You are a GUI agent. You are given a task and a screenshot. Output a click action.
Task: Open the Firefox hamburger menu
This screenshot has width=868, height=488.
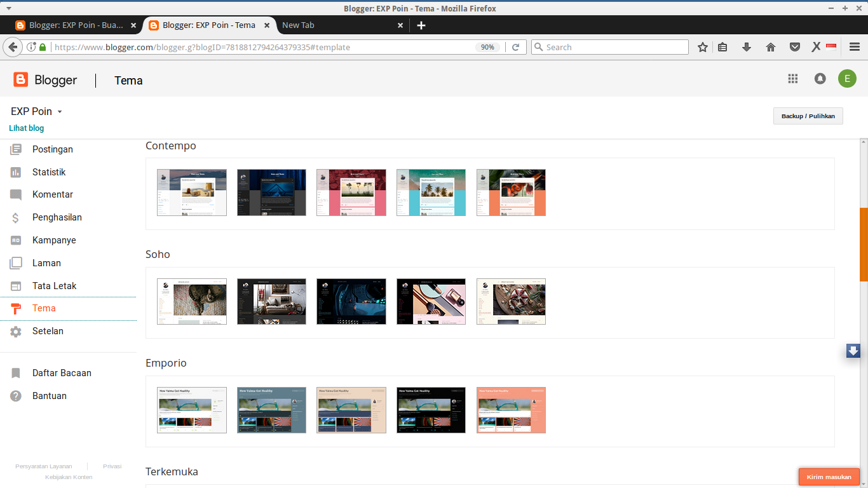point(855,47)
